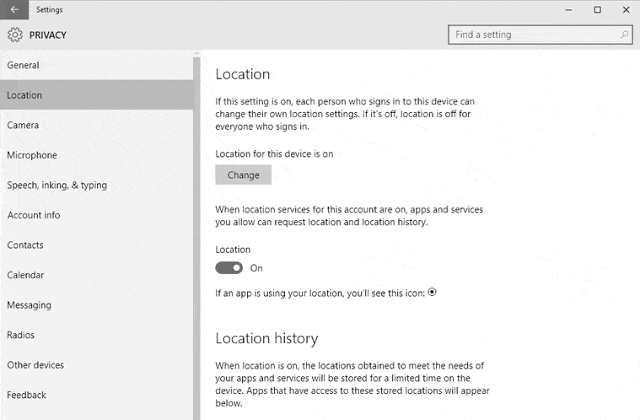640x420 pixels.
Task: Click the Privacy gear icon
Action: point(15,35)
